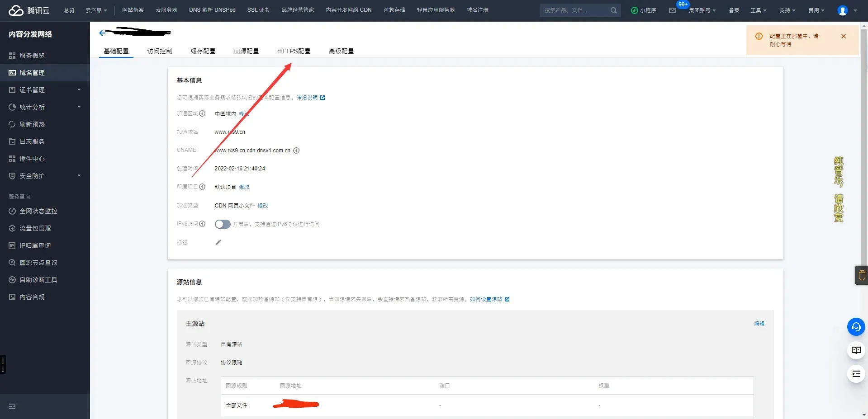Dismiss the deployment notification banner
This screenshot has width=868, height=419.
(x=843, y=36)
